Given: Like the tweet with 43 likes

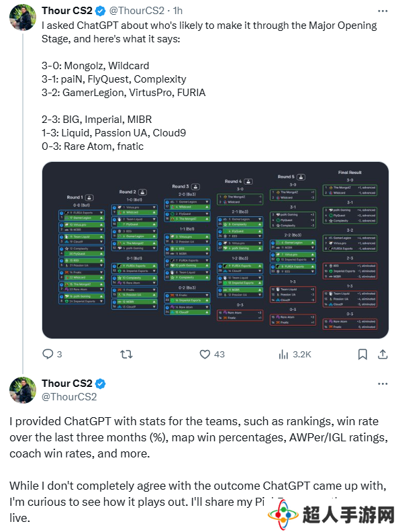Looking at the screenshot, I should pos(205,354).
